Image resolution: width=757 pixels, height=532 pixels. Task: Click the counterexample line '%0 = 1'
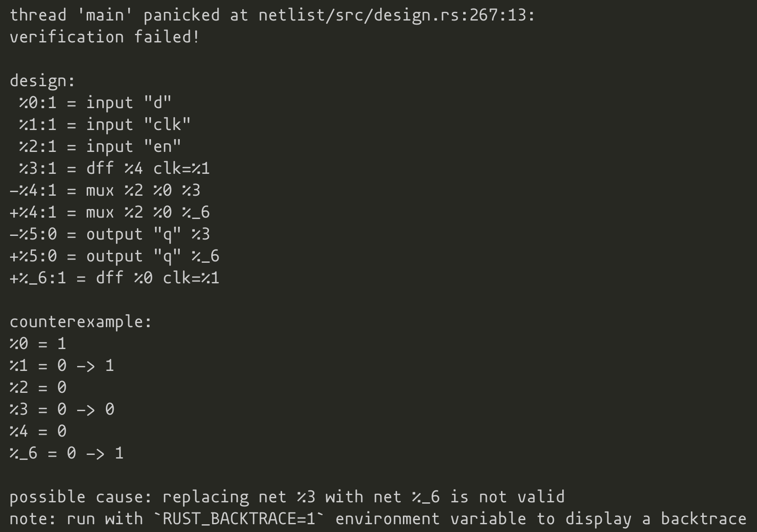coord(37,344)
